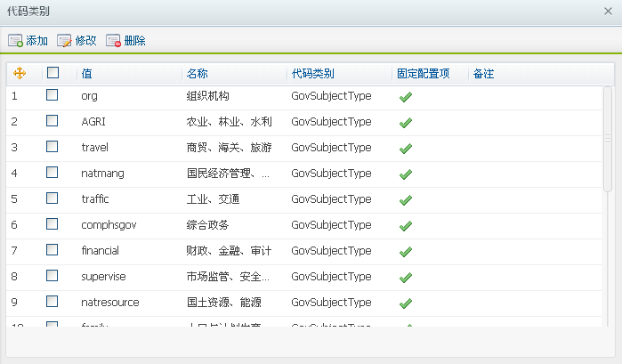
Task: Click green checkmark in the travel row
Action: coord(406,149)
